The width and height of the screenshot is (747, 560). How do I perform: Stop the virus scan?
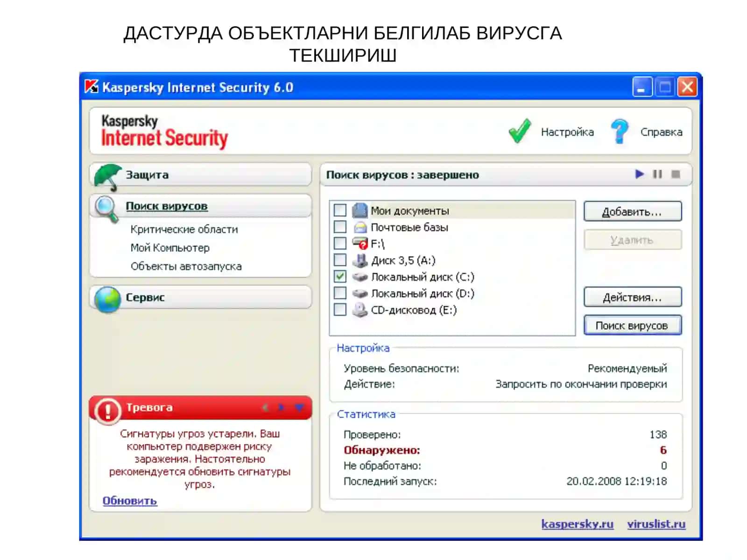click(x=676, y=174)
